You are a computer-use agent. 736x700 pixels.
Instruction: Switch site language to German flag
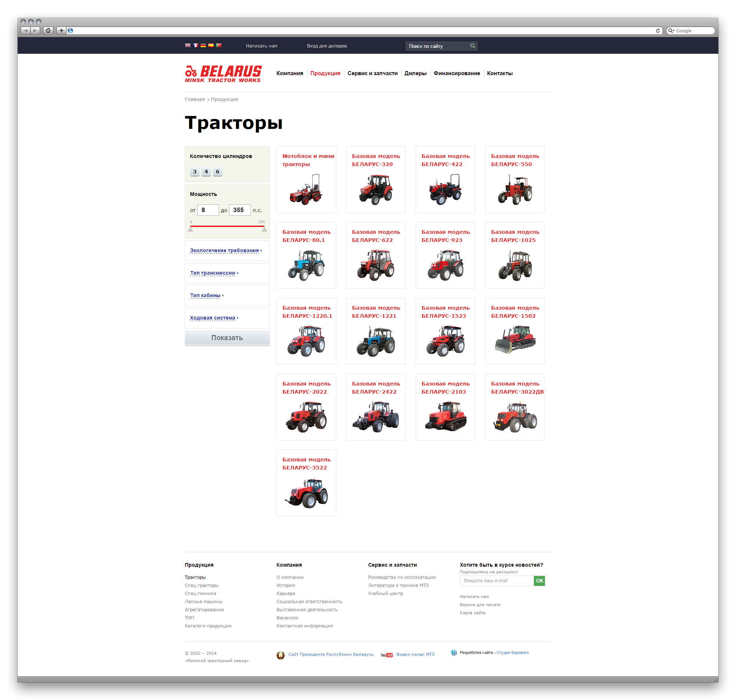tap(203, 46)
